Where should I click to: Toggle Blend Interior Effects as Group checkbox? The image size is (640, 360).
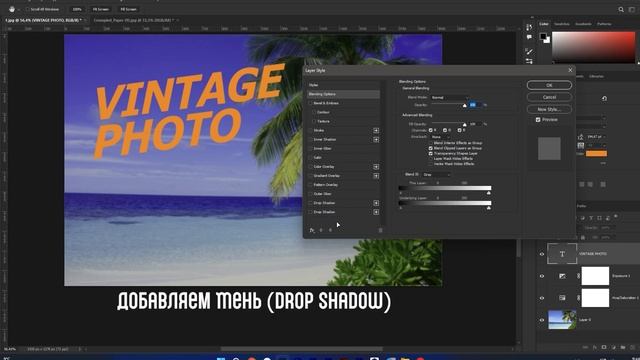(x=431, y=143)
